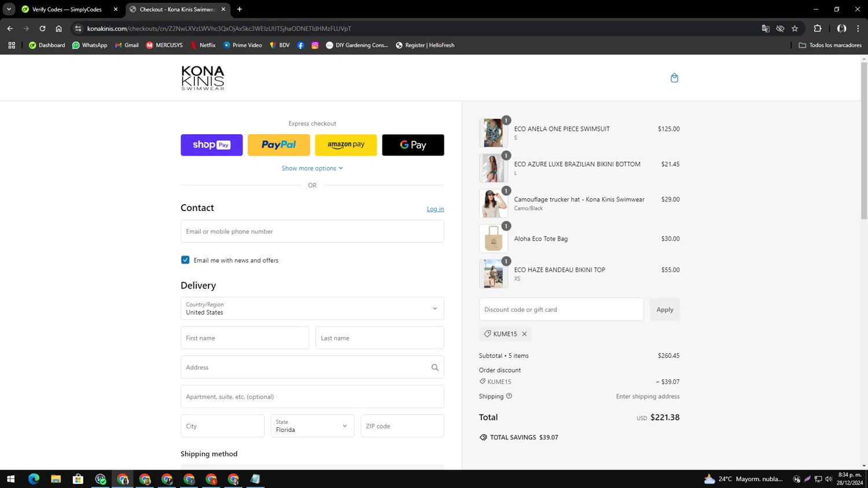Image resolution: width=868 pixels, height=488 pixels.
Task: Click the Kona Kinis Swimwear logo
Action: pyautogui.click(x=203, y=78)
